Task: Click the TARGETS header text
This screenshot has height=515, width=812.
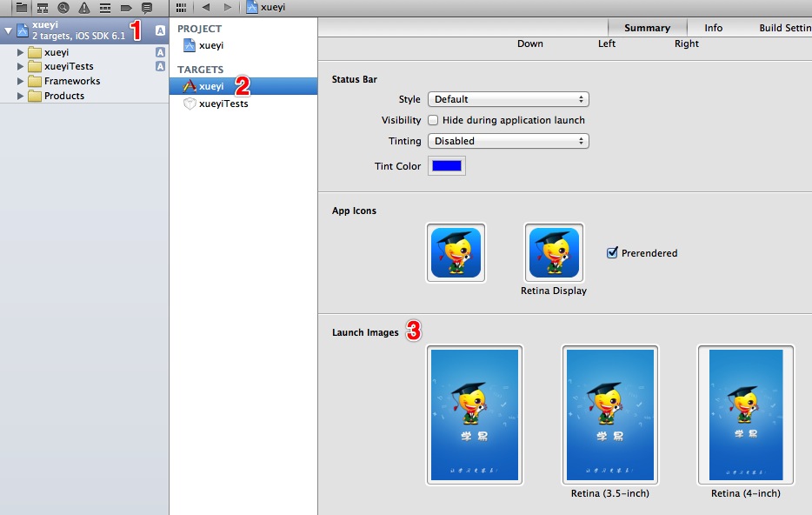Action: tap(201, 70)
